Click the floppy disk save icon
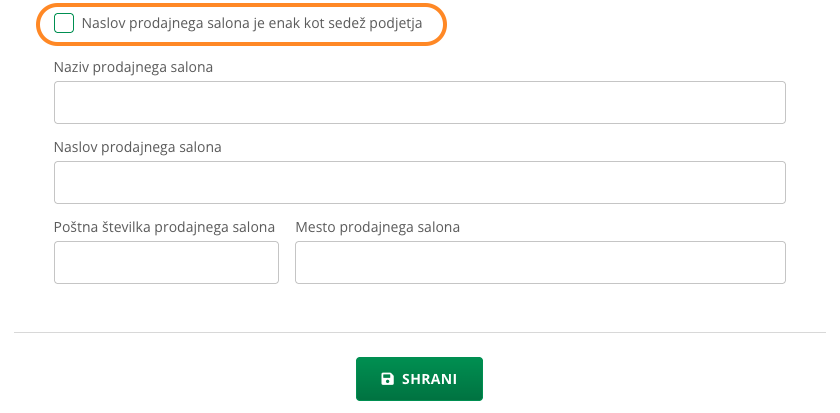This screenshot has width=840, height=413. tap(388, 379)
